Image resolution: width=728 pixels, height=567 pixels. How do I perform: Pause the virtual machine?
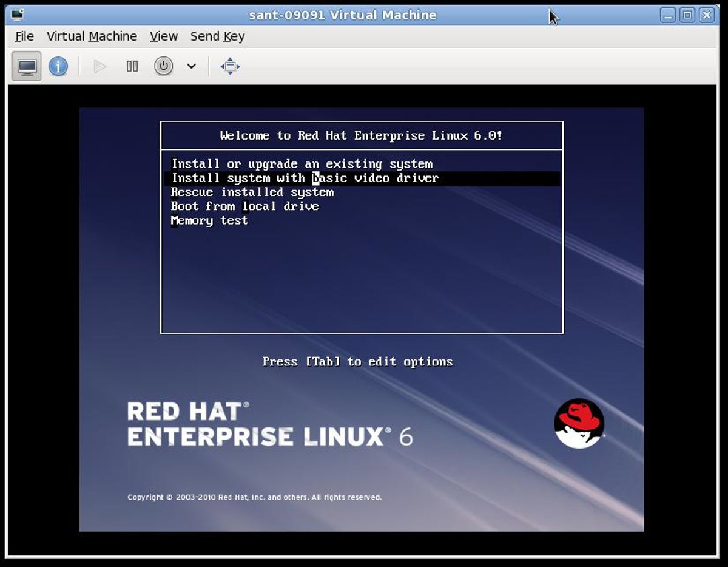(132, 66)
